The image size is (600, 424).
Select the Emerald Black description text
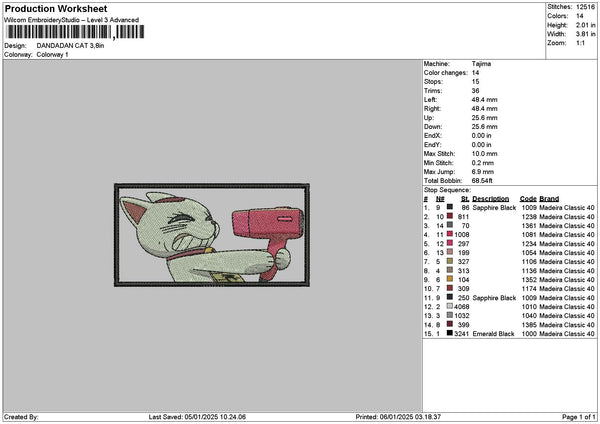[493, 334]
